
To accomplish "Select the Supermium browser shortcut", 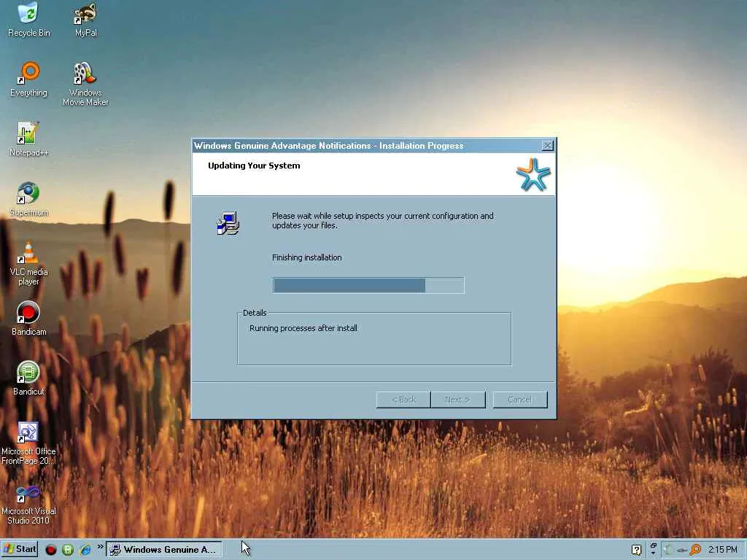I will [x=28, y=199].
